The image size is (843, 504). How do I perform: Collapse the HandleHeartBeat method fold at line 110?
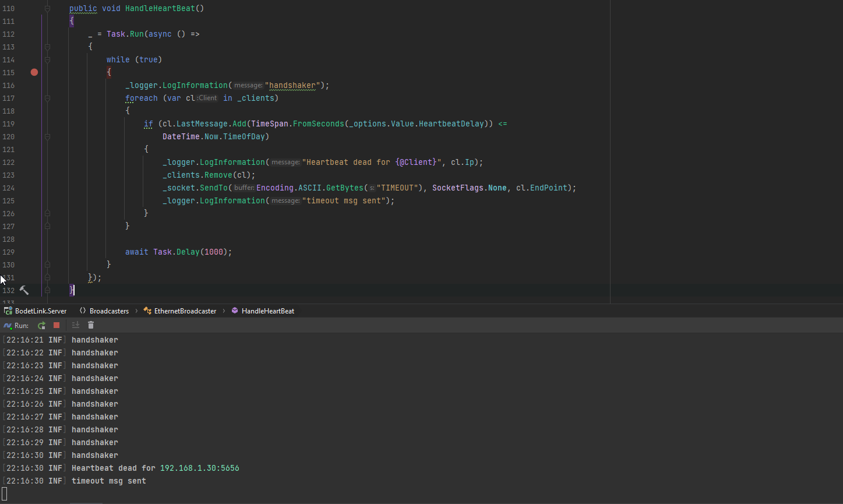pyautogui.click(x=48, y=9)
